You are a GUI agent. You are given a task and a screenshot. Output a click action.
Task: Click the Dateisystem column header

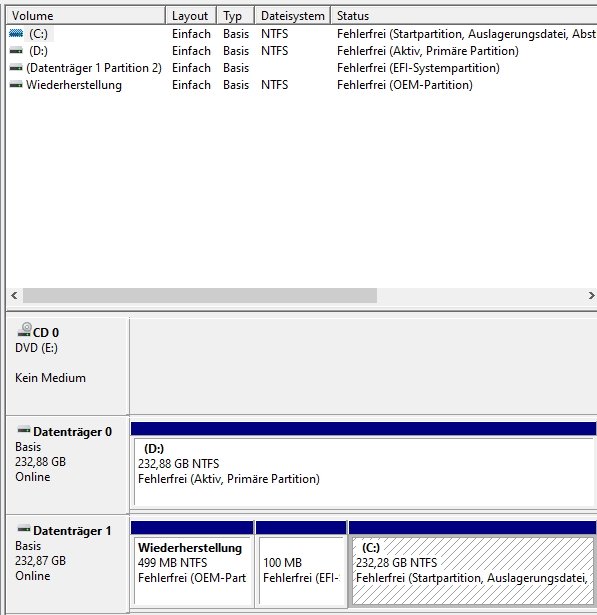pos(293,16)
